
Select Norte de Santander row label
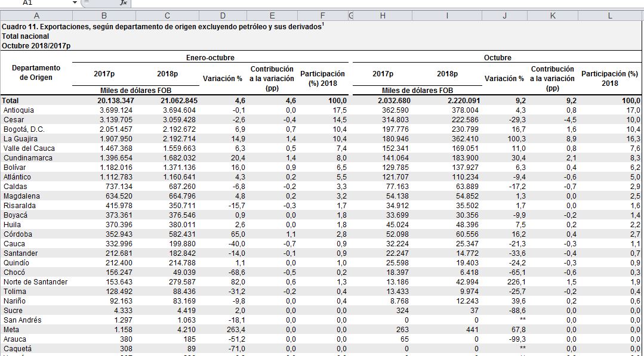[37, 282]
